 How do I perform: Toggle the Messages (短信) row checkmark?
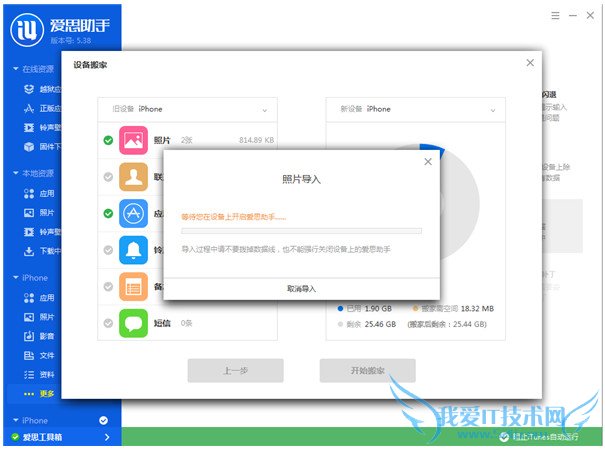point(108,323)
